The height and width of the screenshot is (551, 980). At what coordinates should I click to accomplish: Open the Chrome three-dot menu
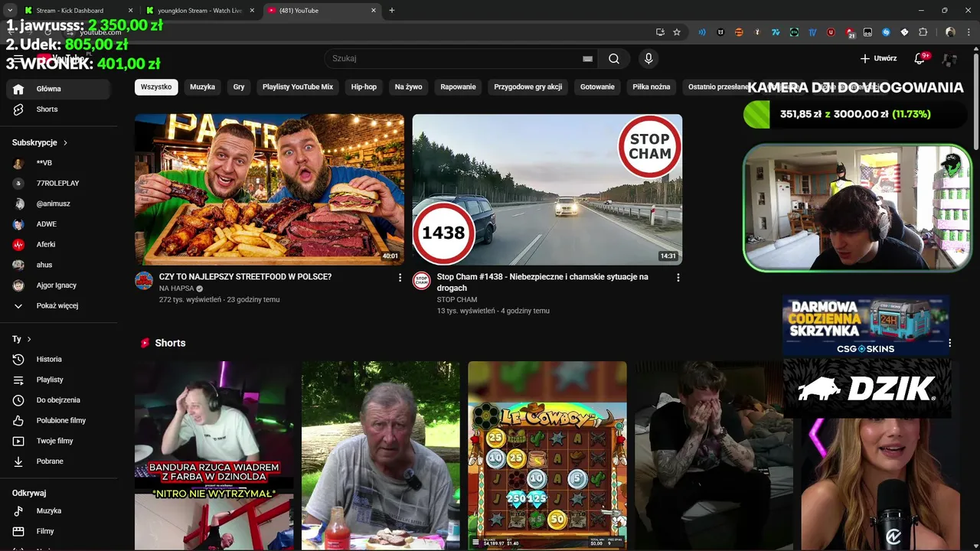coord(968,32)
